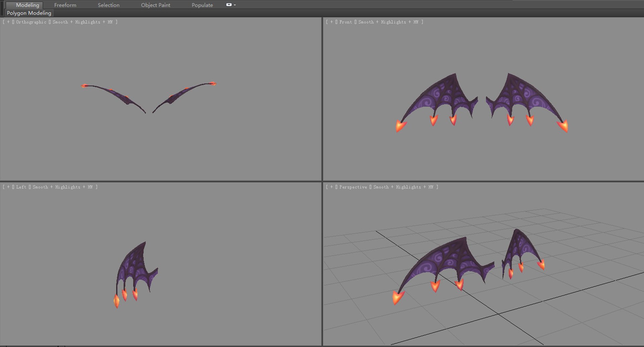Open shading menu in the Front viewport

pyautogui.click(x=388, y=22)
